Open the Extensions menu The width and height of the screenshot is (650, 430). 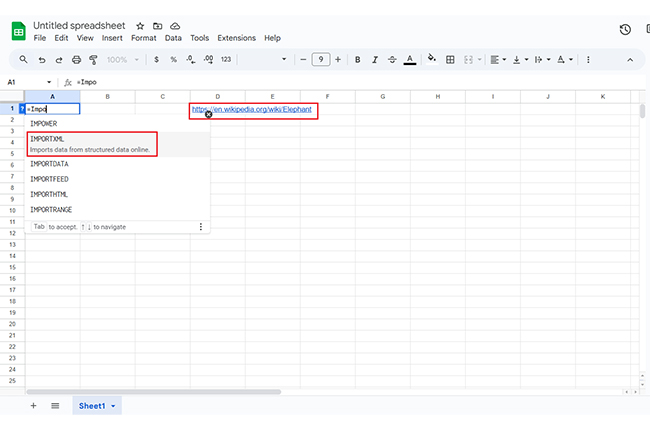(x=236, y=38)
